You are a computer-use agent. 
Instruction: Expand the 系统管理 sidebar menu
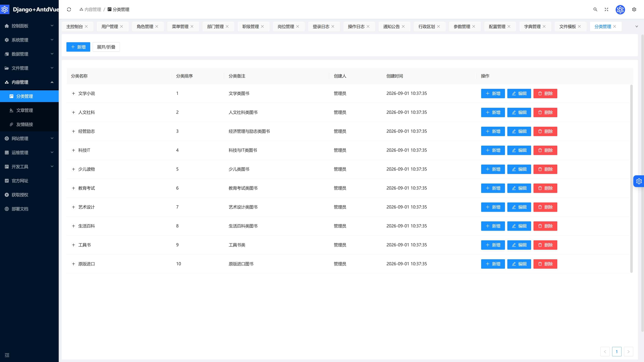point(29,40)
